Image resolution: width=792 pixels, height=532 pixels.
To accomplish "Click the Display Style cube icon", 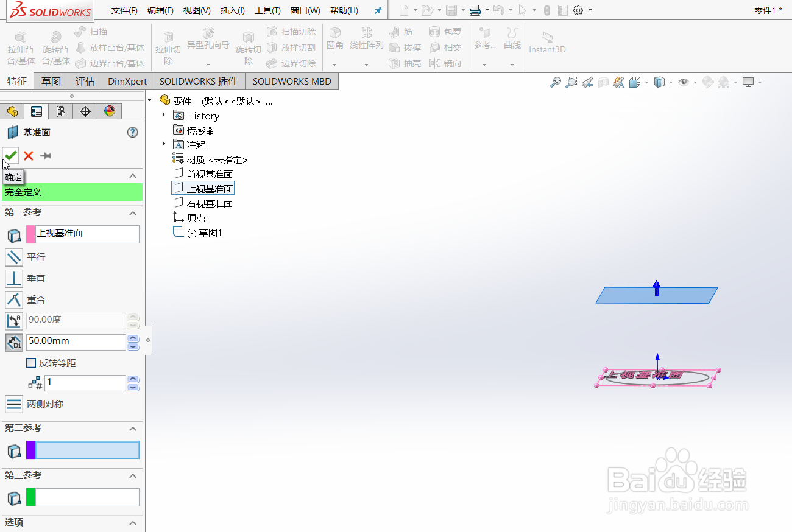I will click(x=659, y=82).
